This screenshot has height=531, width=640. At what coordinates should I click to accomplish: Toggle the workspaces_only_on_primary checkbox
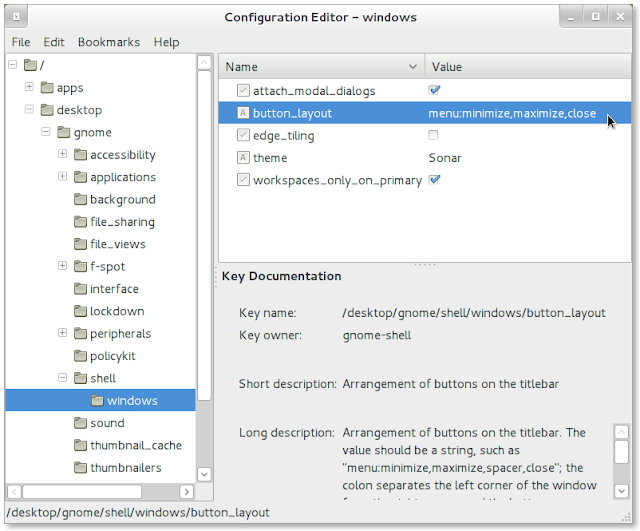434,180
